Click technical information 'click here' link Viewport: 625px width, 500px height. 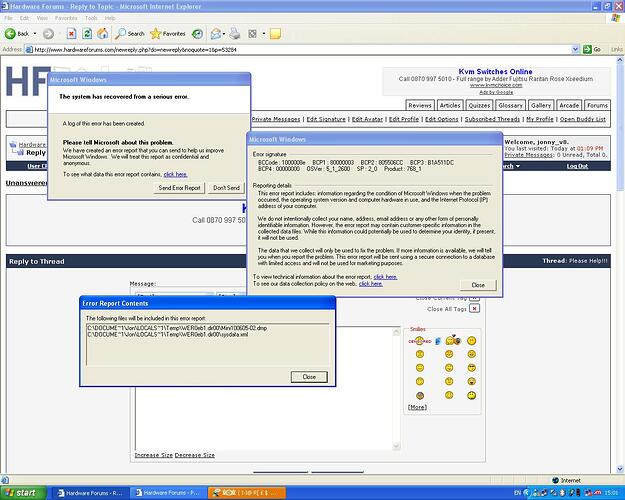click(385, 277)
